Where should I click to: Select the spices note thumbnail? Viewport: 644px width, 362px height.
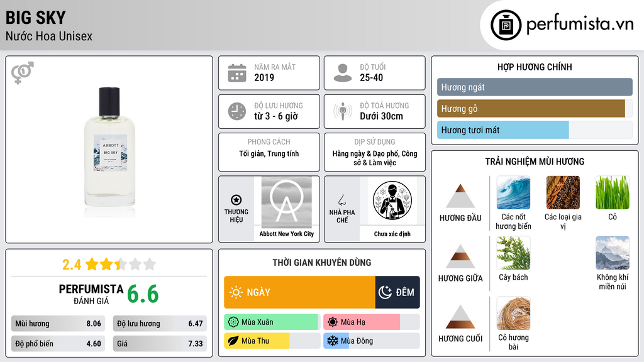(563, 192)
